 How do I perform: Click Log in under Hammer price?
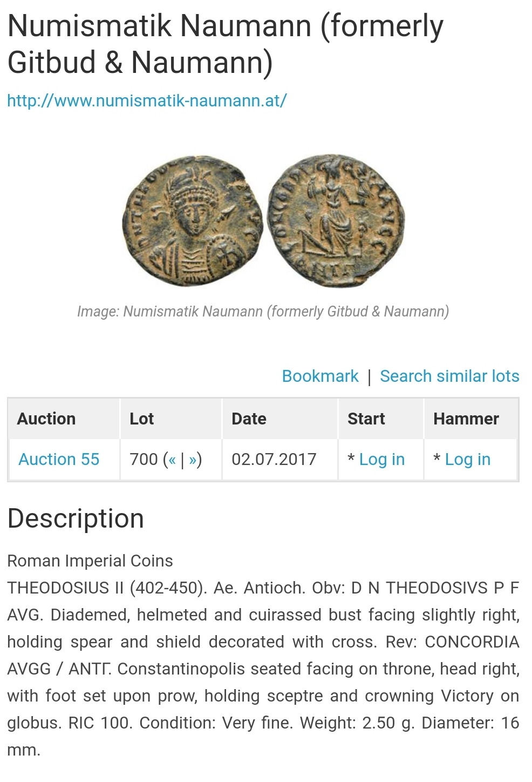click(467, 459)
